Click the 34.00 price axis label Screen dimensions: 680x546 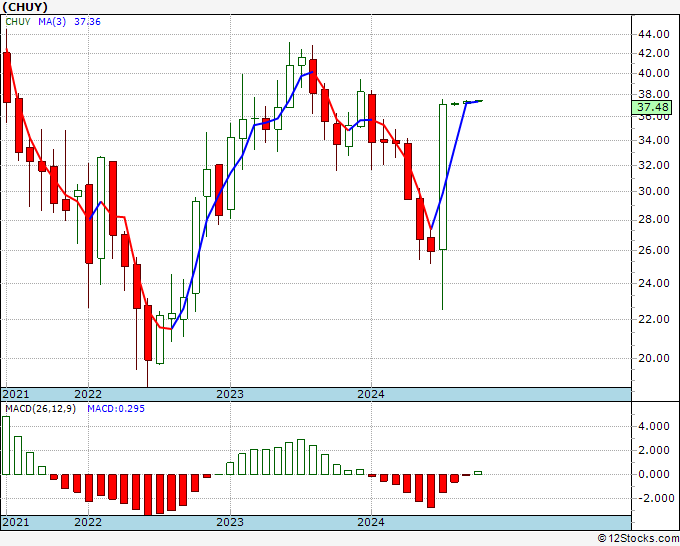(653, 140)
